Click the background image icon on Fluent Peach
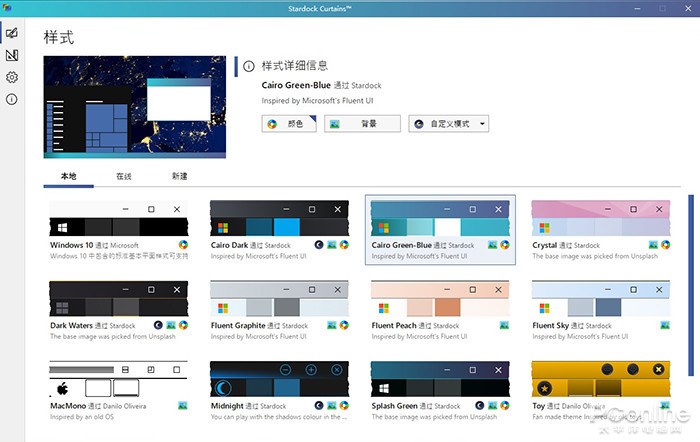Image resolution: width=700 pixels, height=442 pixels. click(x=504, y=325)
